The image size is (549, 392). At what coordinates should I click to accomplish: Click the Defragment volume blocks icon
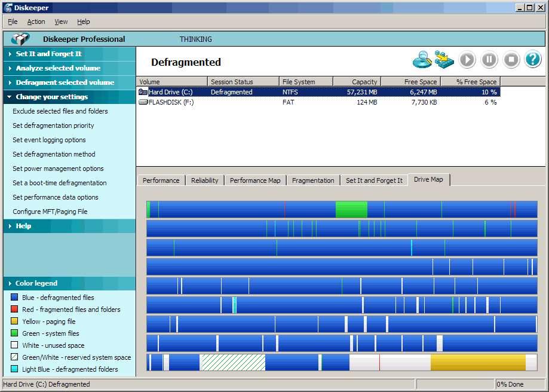[444, 59]
